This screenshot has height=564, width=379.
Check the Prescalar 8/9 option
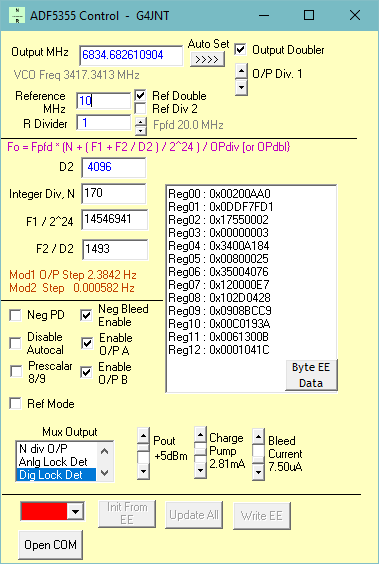[15, 372]
